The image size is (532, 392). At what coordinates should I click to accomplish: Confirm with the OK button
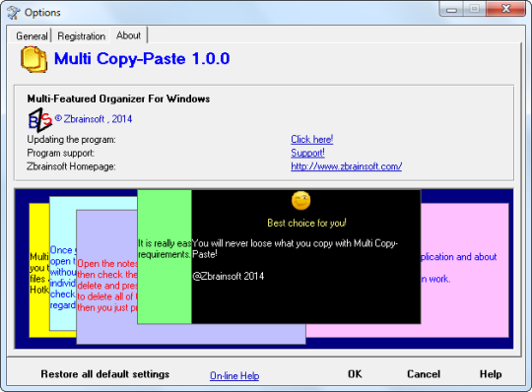point(355,374)
